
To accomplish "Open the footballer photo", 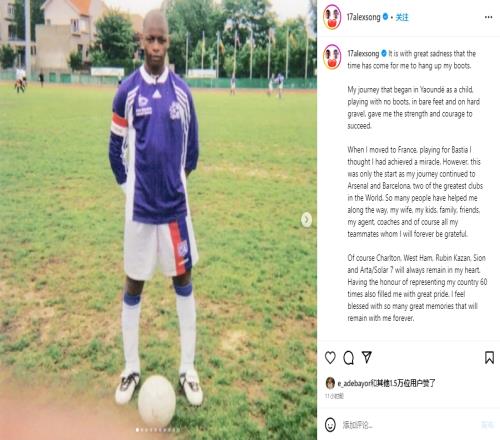I will click(x=158, y=220).
